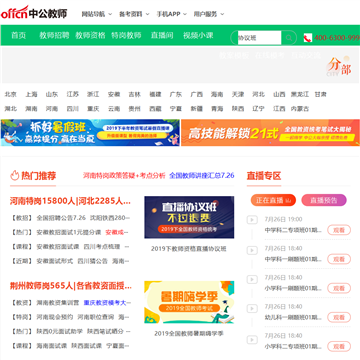Viewport: 360px width, 360px height.
Task: Click 观看 for 幼儿科一刷题班01期
Action: tap(339, 317)
